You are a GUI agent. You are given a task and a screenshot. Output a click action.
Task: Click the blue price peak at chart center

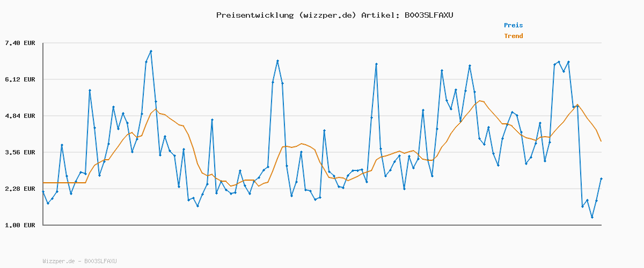click(277, 61)
